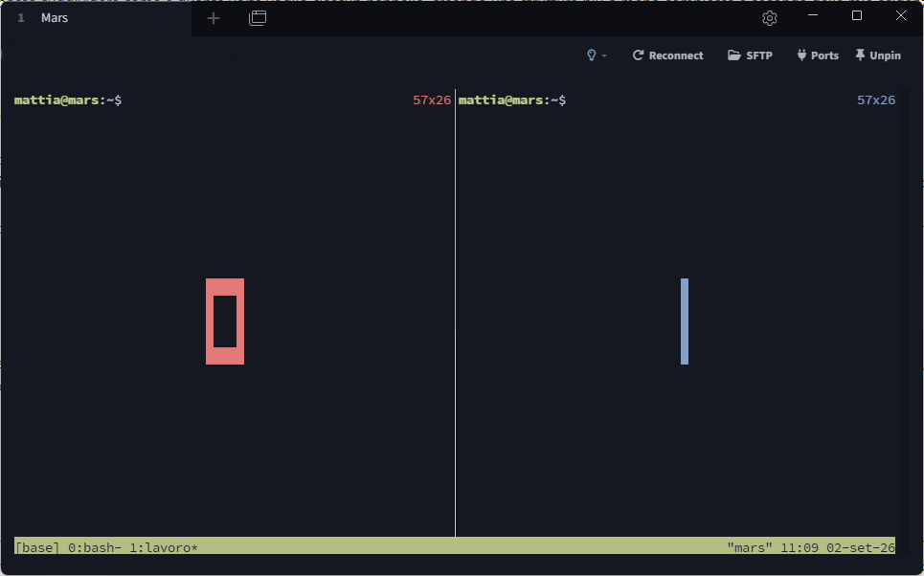Select the 0:bash window in tmux status bar
The height and width of the screenshot is (576, 924).
pyautogui.click(x=95, y=547)
